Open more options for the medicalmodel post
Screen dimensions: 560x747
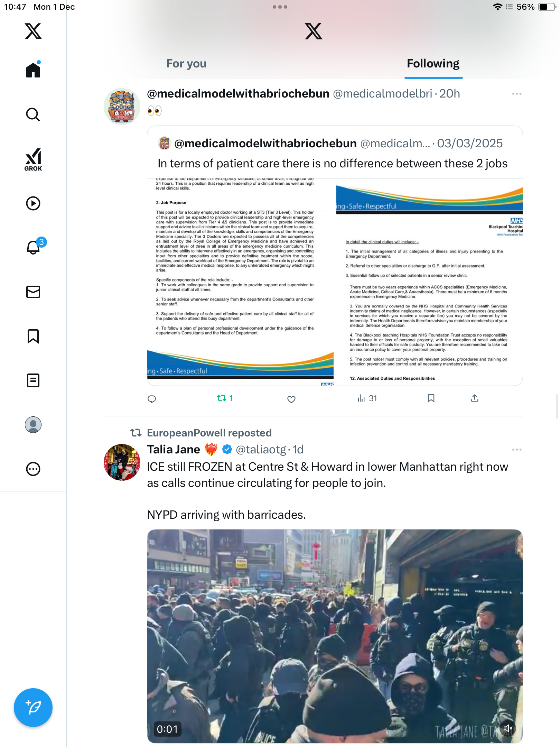516,94
